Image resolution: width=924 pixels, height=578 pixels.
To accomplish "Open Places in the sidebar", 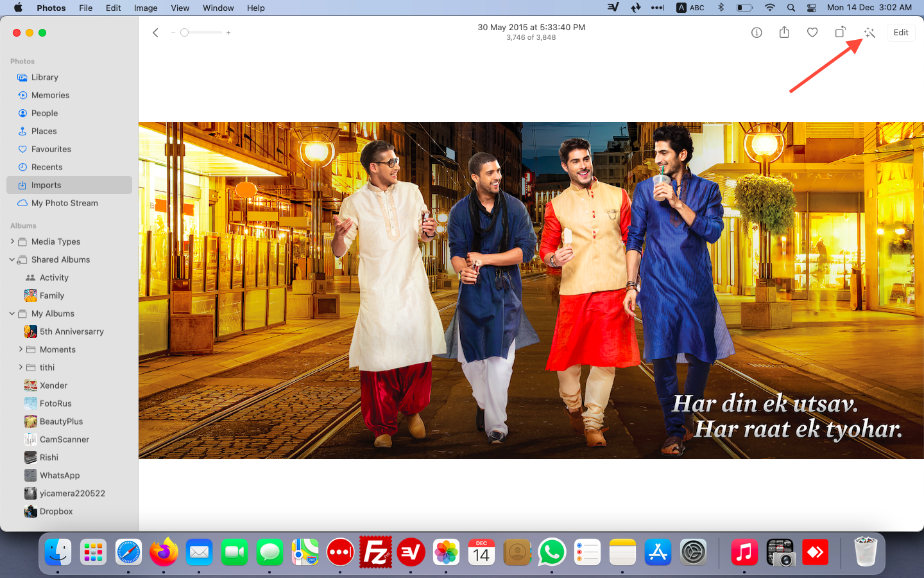I will [69, 131].
